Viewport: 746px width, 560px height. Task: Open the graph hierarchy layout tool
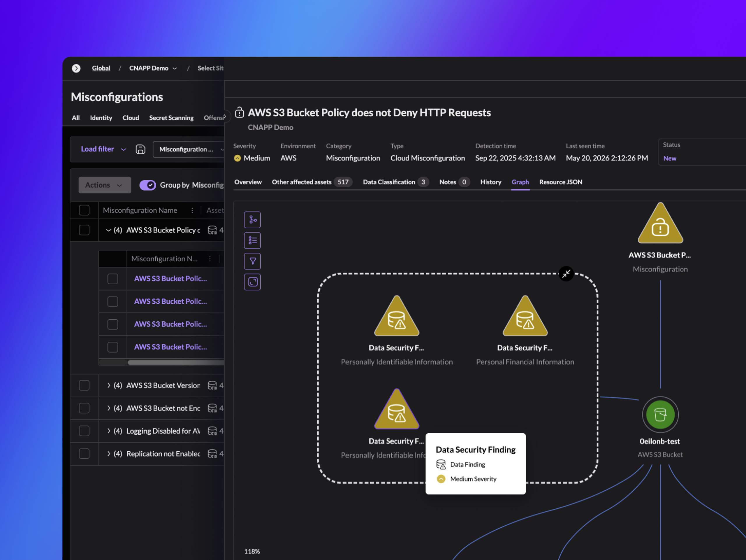pyautogui.click(x=252, y=220)
